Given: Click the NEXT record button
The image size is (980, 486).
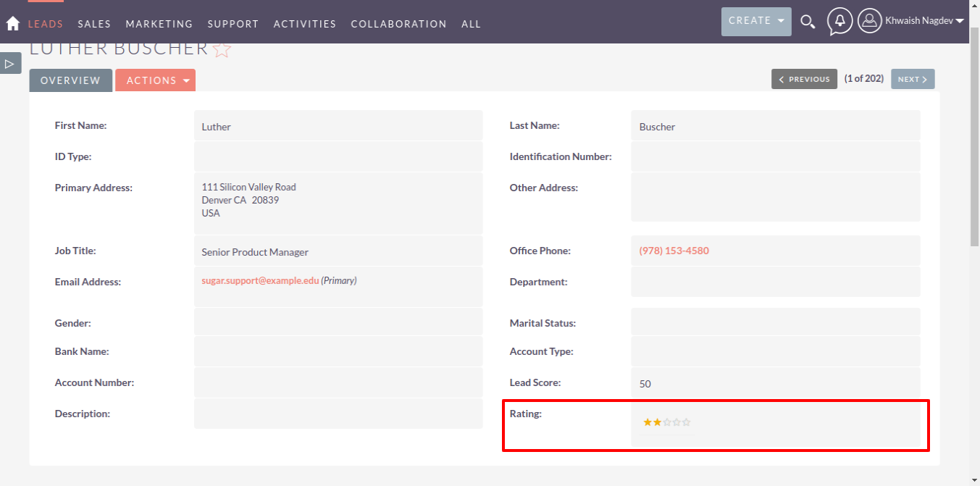Looking at the screenshot, I should tap(912, 78).
